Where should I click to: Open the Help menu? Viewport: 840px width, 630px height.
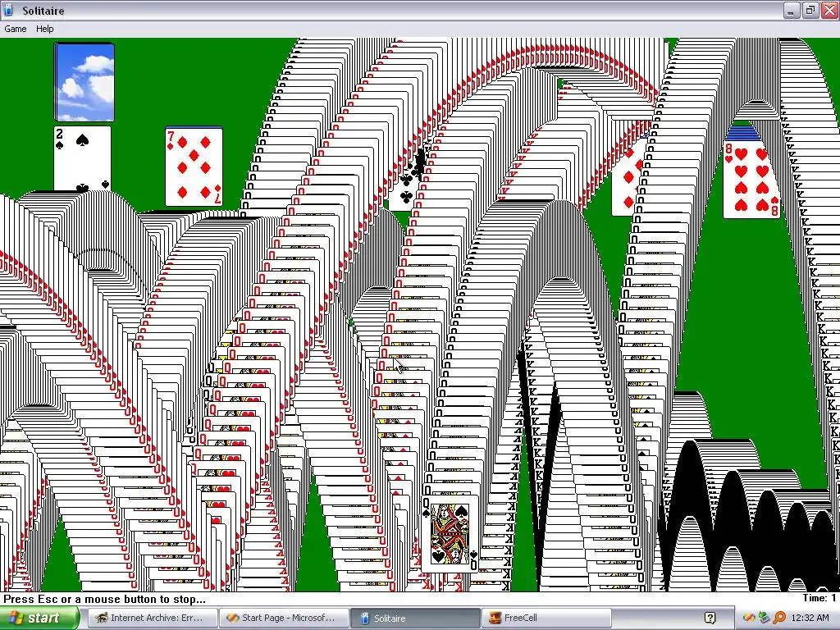[x=44, y=29]
